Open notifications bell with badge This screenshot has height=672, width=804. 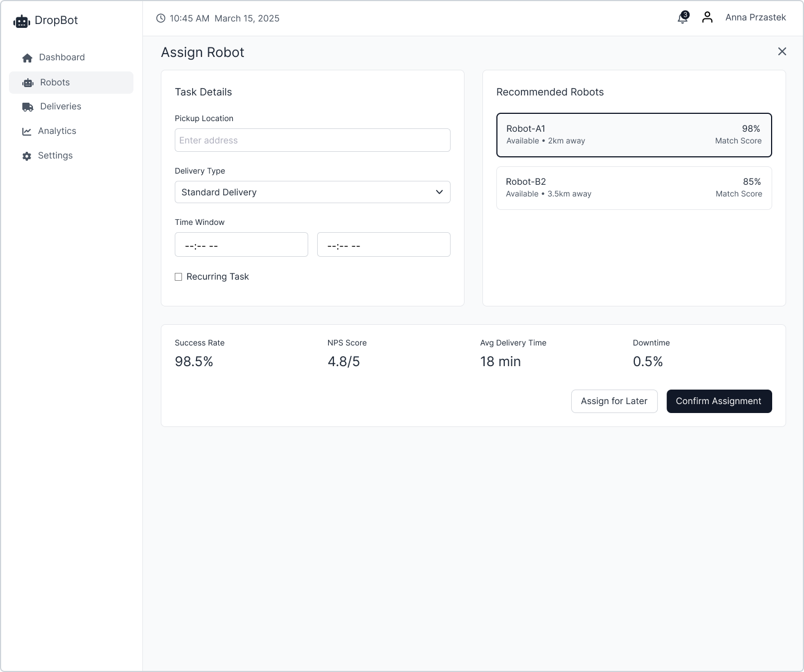coord(682,18)
